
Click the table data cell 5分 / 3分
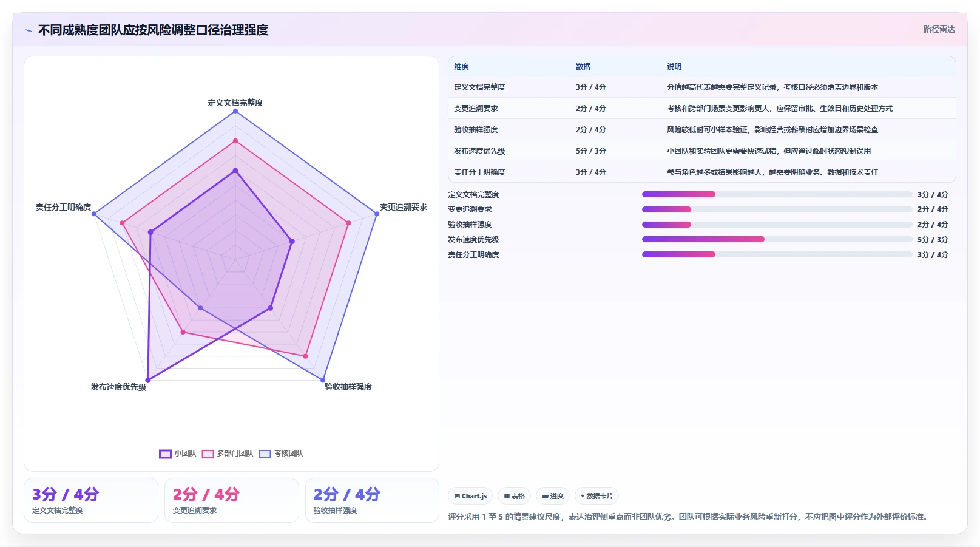[x=591, y=151]
